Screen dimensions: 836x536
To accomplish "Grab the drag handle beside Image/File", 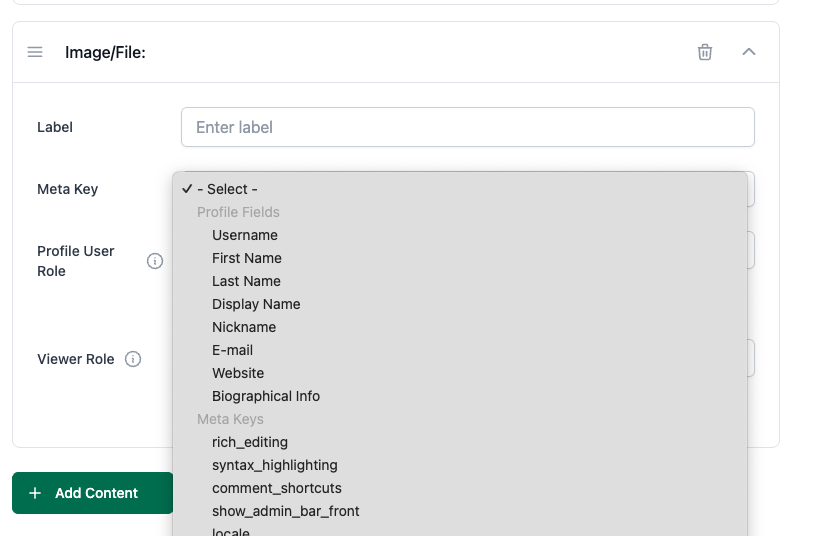I will click(35, 52).
